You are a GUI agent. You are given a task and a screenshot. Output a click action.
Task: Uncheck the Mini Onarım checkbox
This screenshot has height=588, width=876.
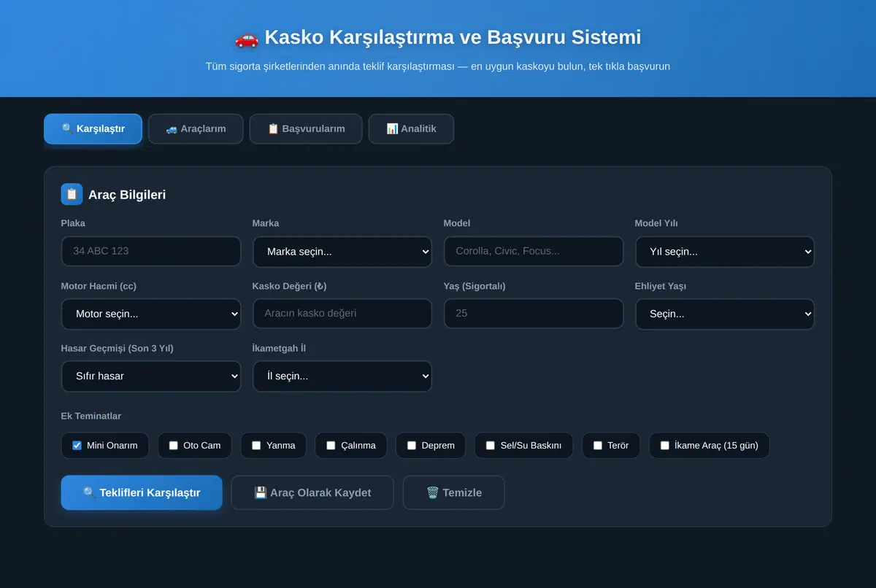pyautogui.click(x=77, y=445)
